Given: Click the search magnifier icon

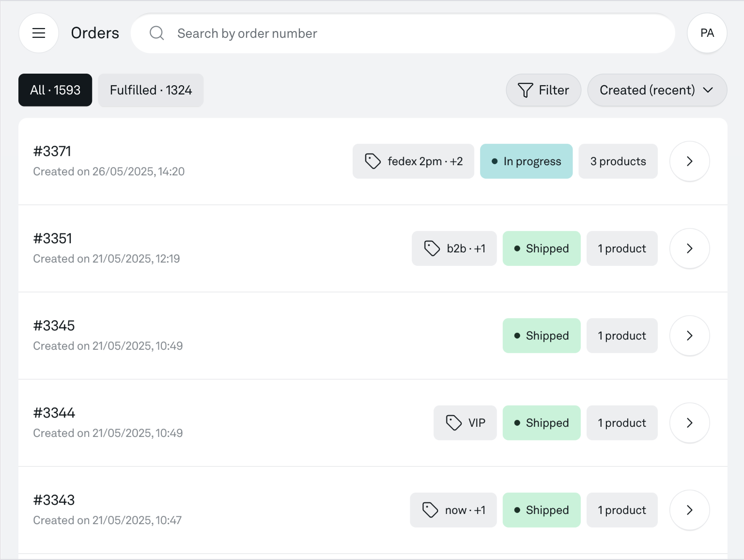Looking at the screenshot, I should [x=156, y=33].
